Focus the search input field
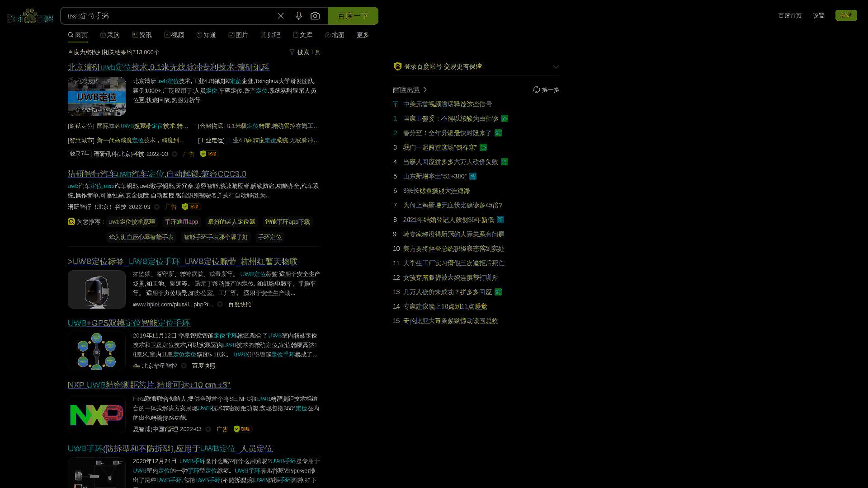Screen dimensions: 868x488 170,16
